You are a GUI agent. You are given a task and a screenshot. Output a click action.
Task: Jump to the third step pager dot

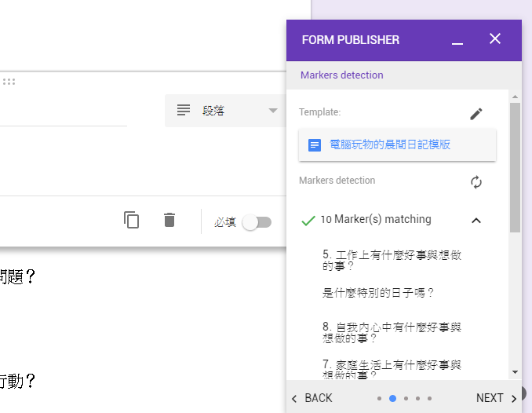(406, 398)
